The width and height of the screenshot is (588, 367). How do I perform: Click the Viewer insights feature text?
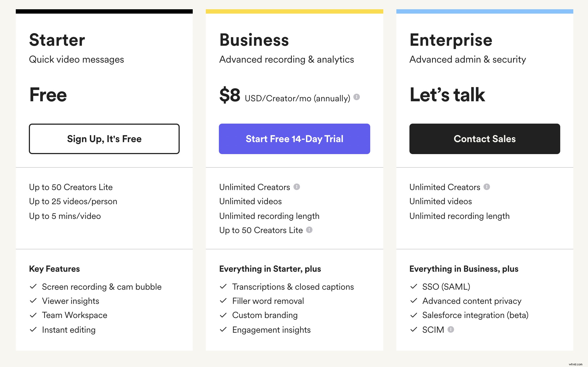coord(71,301)
